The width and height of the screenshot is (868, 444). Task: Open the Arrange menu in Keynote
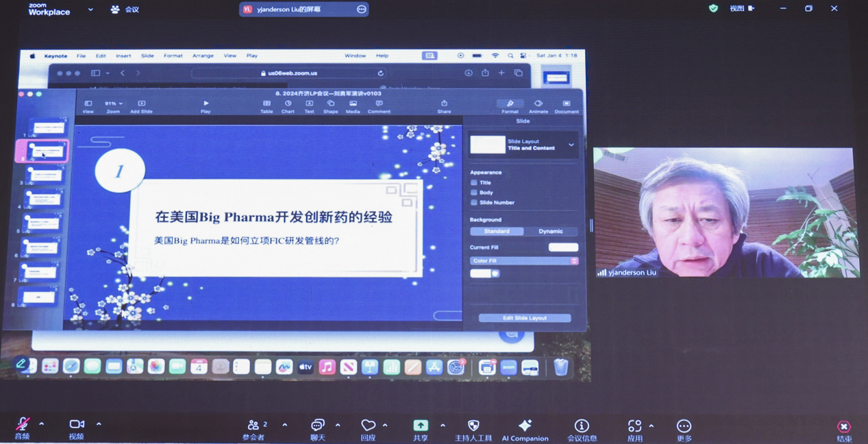pyautogui.click(x=203, y=56)
